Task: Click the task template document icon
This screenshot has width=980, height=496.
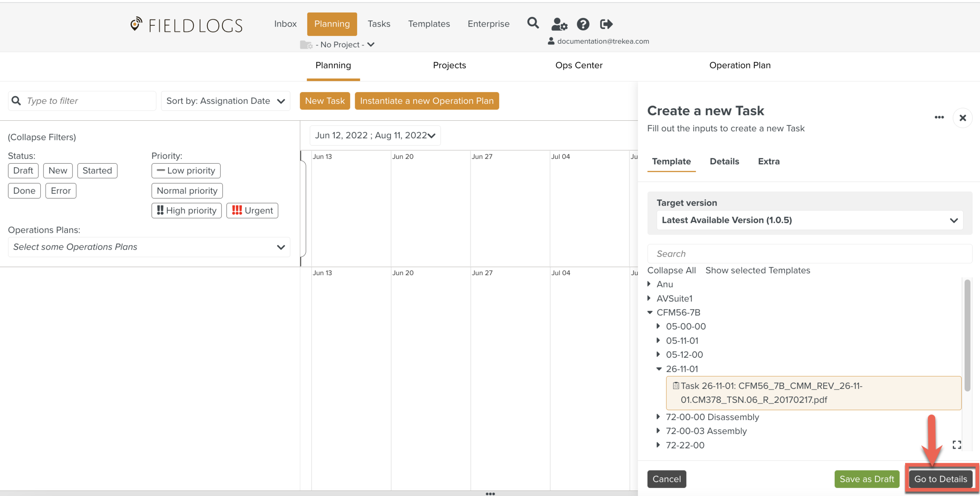Action: coord(676,386)
